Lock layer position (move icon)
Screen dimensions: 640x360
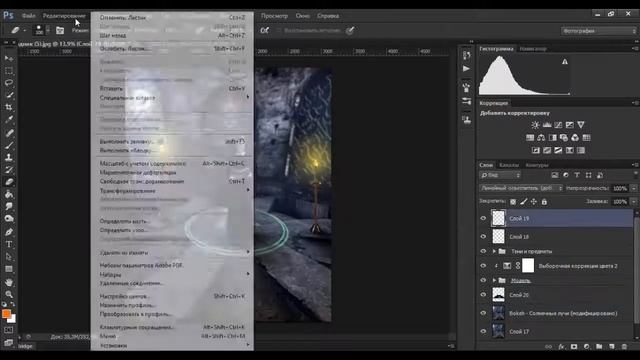pyautogui.click(x=534, y=202)
